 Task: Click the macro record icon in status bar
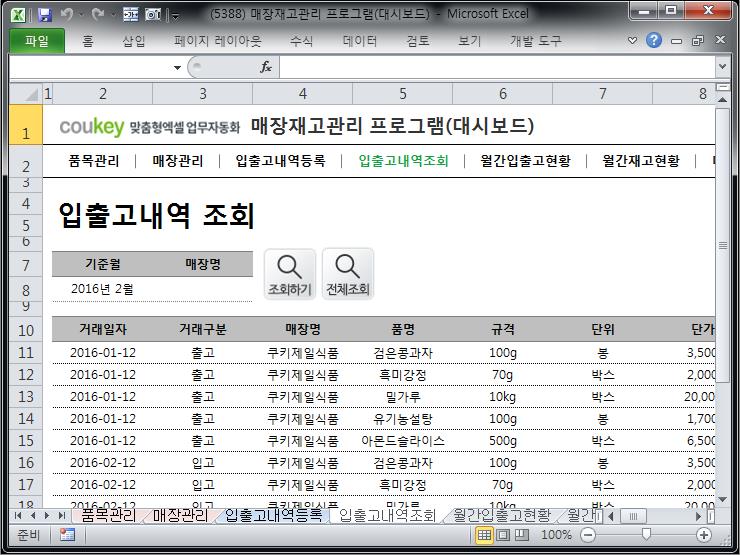67,535
